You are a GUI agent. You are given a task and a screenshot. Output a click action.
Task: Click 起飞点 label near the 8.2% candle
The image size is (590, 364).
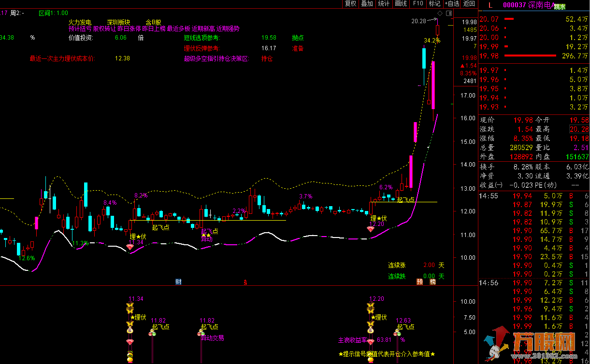pos(160,227)
